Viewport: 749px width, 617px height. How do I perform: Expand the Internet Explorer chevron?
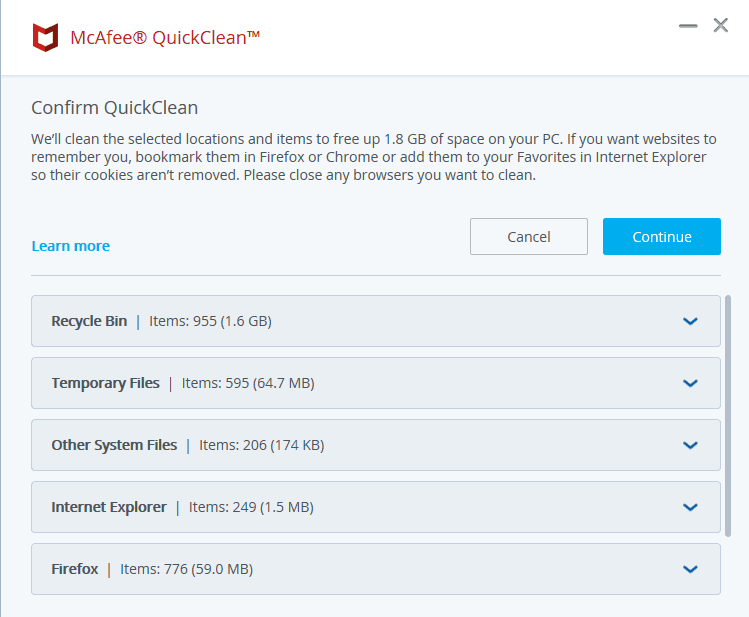(690, 507)
